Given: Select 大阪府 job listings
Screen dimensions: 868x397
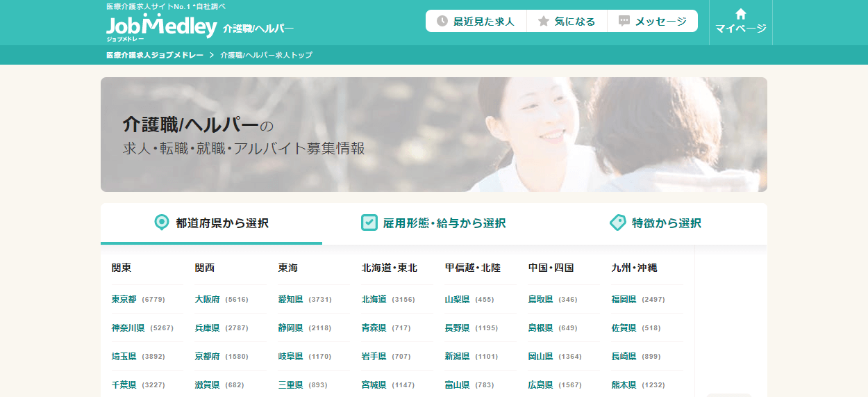Looking at the screenshot, I should (207, 300).
